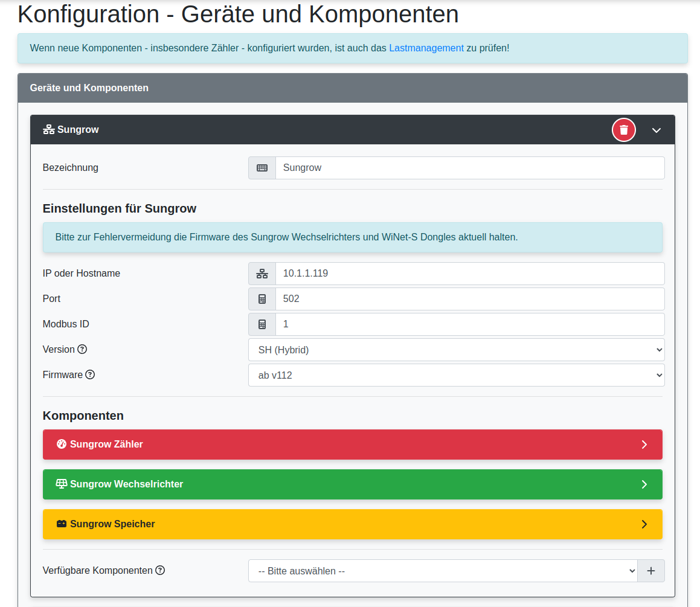Click the Sungrow device title text

[78, 130]
